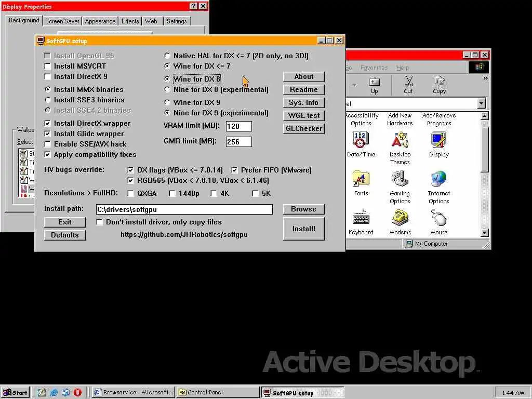Click the About button
The width and height of the screenshot is (532, 399).
pos(303,77)
